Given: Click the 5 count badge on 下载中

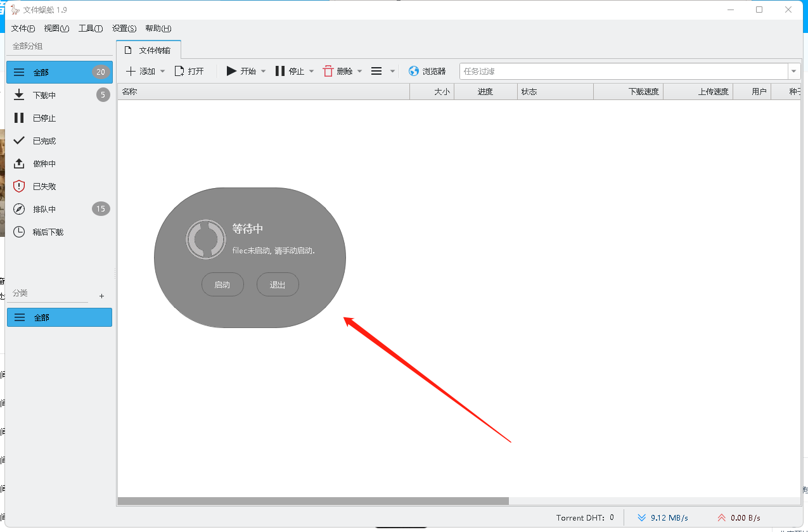Looking at the screenshot, I should pyautogui.click(x=103, y=95).
